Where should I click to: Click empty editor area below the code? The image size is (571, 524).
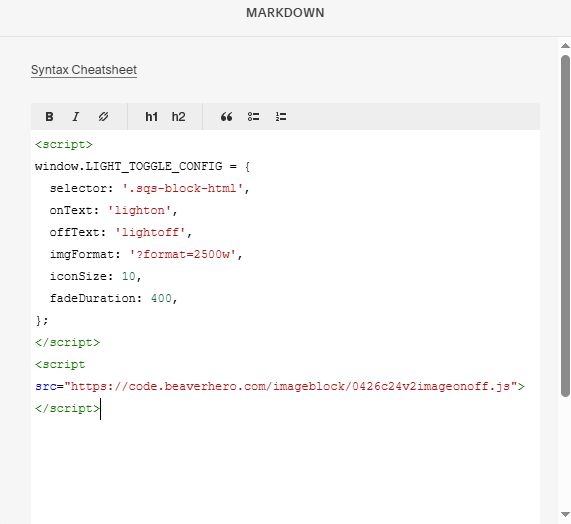pos(285,470)
